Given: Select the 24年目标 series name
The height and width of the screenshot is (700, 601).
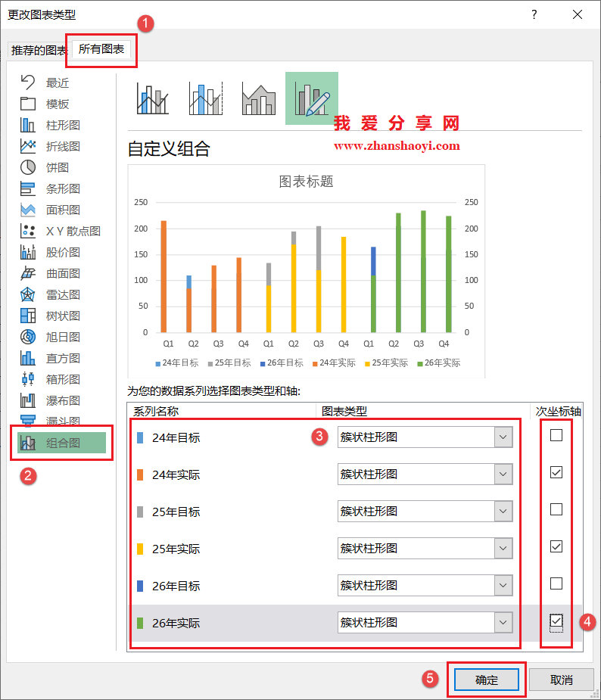Looking at the screenshot, I should [176, 438].
